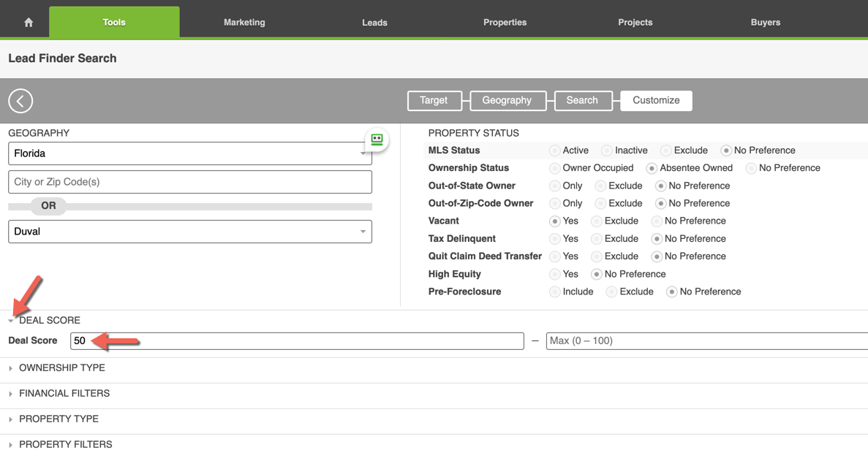The image size is (868, 461).
Task: Click the GEOGRAPHY heading text
Action: (x=39, y=133)
